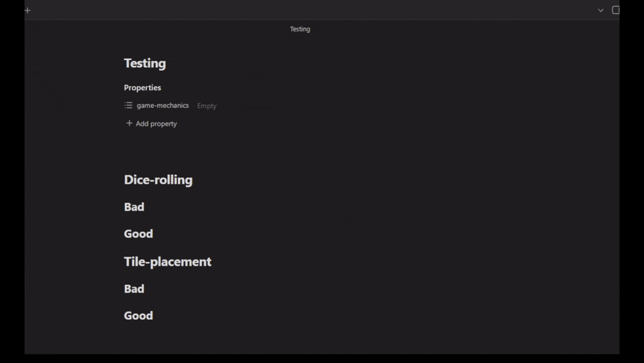Toggle the right sidebar panel icon

click(x=615, y=10)
